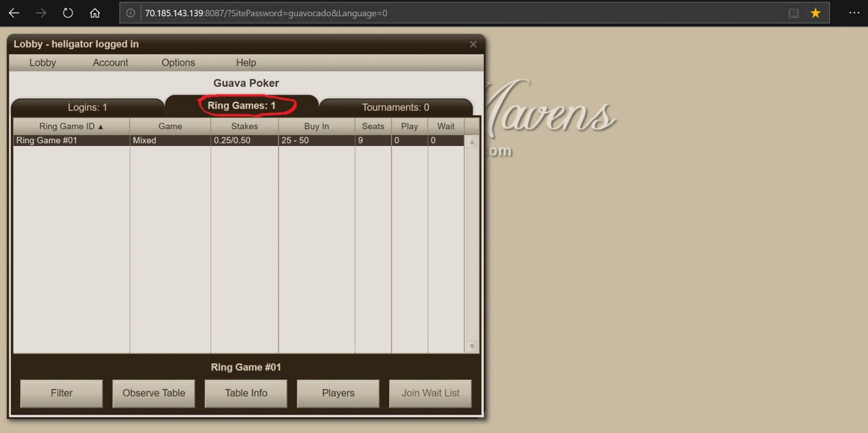Image resolution: width=868 pixels, height=433 pixels.
Task: Switch to the Tournaments tab
Action: tap(395, 107)
